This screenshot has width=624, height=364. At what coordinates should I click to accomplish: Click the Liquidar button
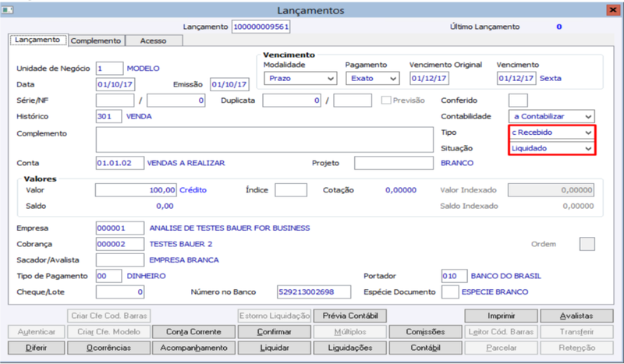pyautogui.click(x=275, y=348)
